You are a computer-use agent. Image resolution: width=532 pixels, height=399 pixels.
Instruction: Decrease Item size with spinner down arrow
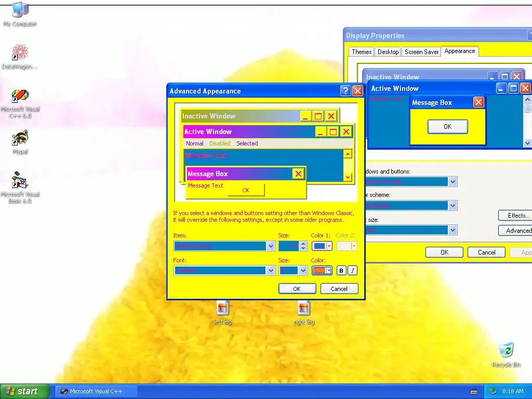pos(303,249)
